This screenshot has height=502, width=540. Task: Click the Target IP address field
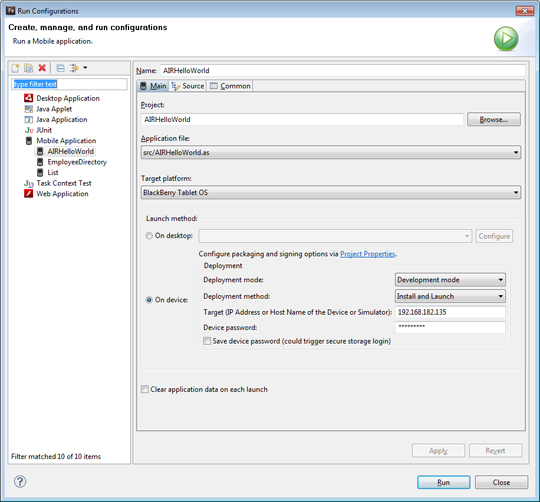pyautogui.click(x=450, y=312)
